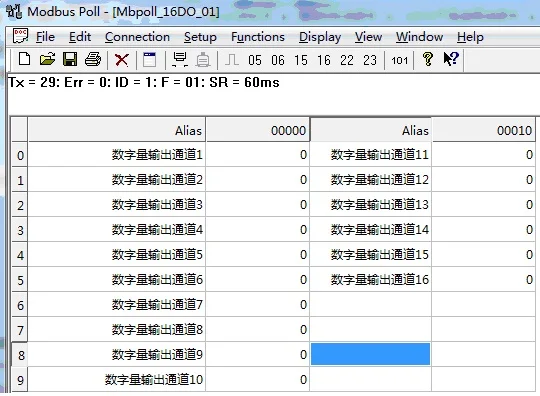This screenshot has width=540, height=396.
Task: Click function 16 toolbar button
Action: point(324,60)
